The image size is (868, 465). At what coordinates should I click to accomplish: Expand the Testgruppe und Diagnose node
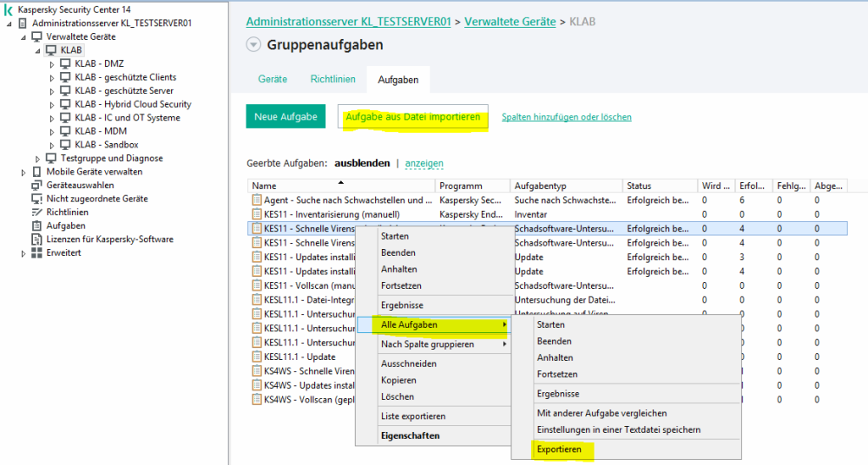coord(37,159)
